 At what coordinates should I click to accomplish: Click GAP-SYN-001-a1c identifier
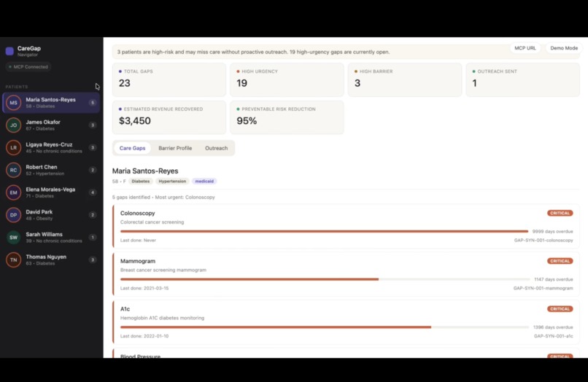click(x=554, y=336)
